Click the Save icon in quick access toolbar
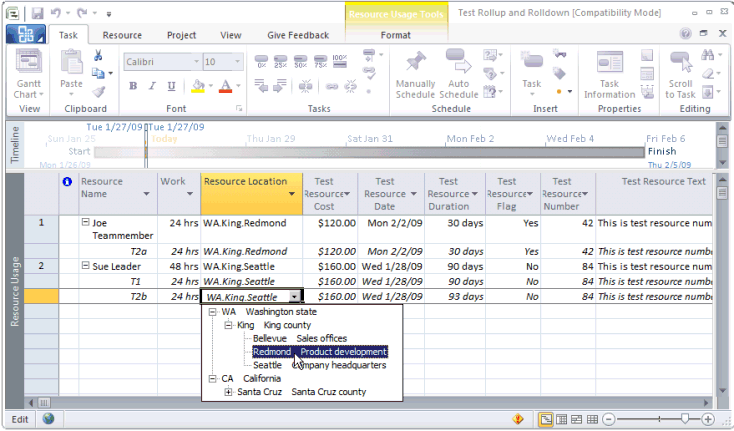This screenshot has height=431, width=734. [37, 13]
